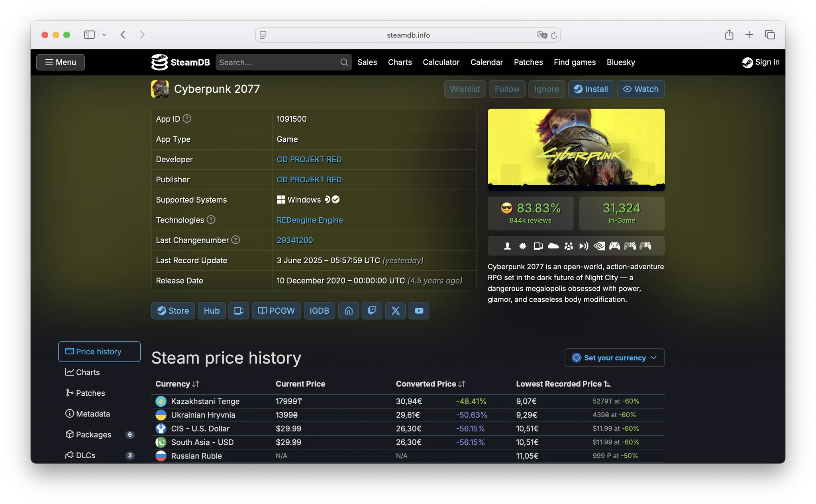Open Safari sidebar options chevron
This screenshot has height=504, width=816.
coord(104,35)
